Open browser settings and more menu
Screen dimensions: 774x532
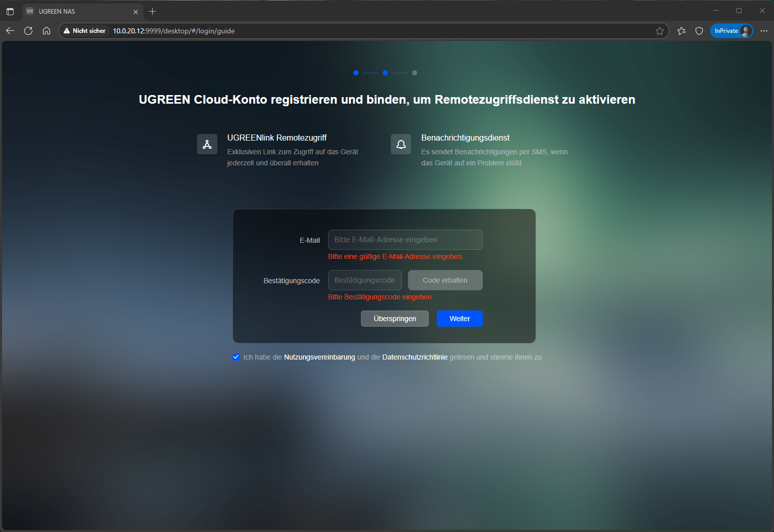tap(763, 31)
